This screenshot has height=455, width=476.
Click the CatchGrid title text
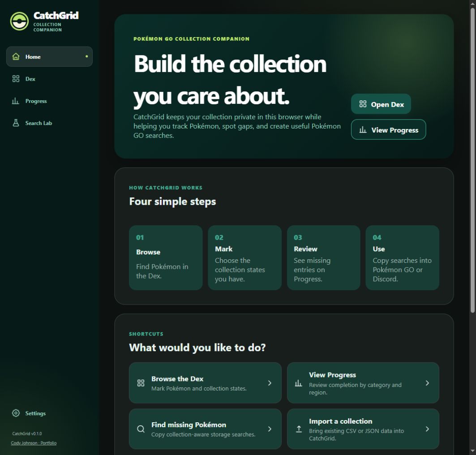[56, 16]
